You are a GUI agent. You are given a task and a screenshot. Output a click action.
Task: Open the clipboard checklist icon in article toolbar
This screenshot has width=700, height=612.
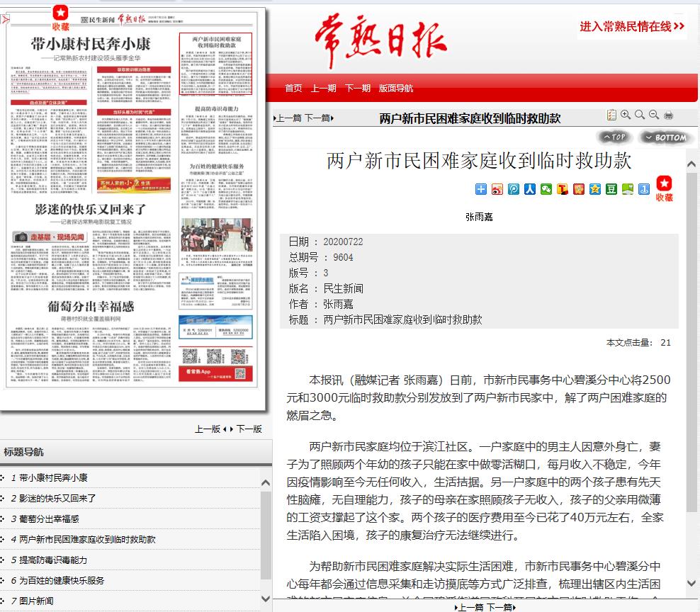coord(611,115)
